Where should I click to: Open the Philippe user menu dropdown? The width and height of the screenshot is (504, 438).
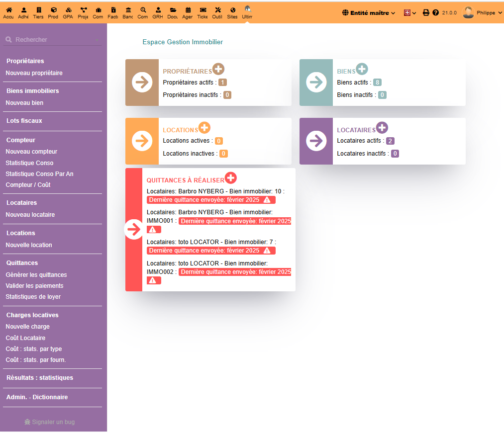pos(482,12)
